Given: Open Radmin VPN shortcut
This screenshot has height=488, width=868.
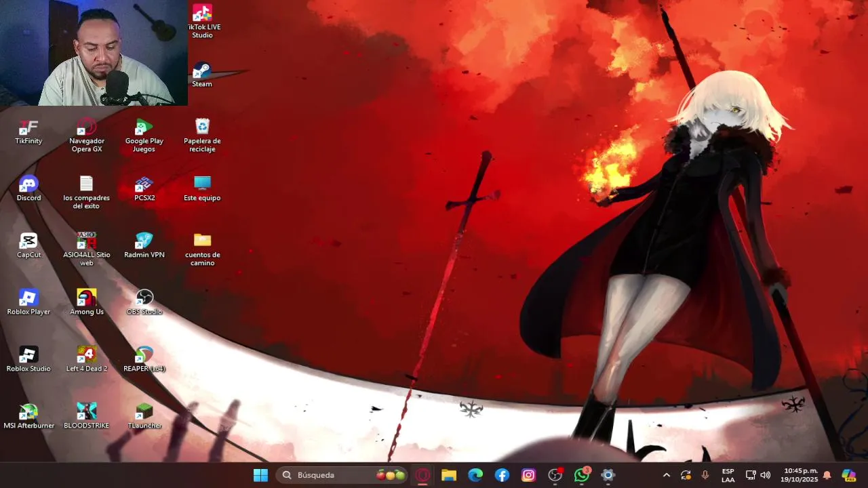Looking at the screenshot, I should tap(144, 246).
